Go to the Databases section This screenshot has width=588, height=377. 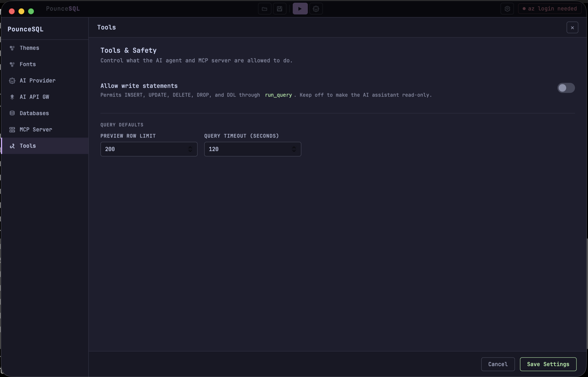point(45,113)
